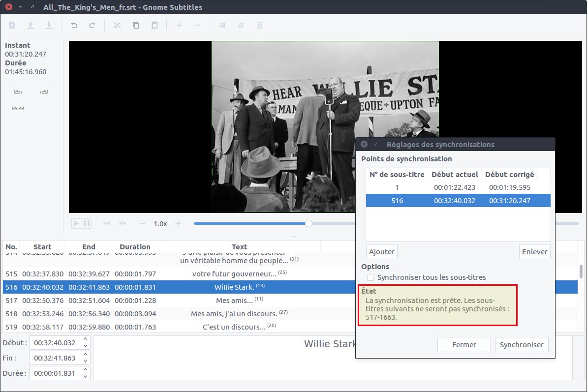Click the Save download-arrow icon

(x=49, y=25)
